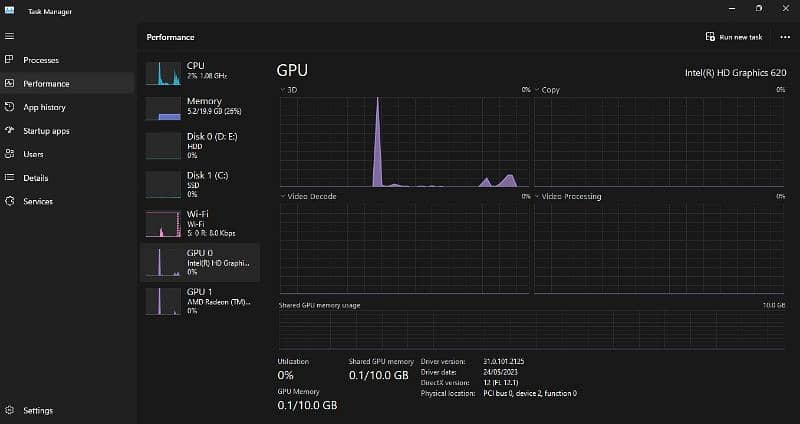Screen dimensions: 800x424
Task: Click the Processes icon in sidebar
Action: click(x=9, y=60)
